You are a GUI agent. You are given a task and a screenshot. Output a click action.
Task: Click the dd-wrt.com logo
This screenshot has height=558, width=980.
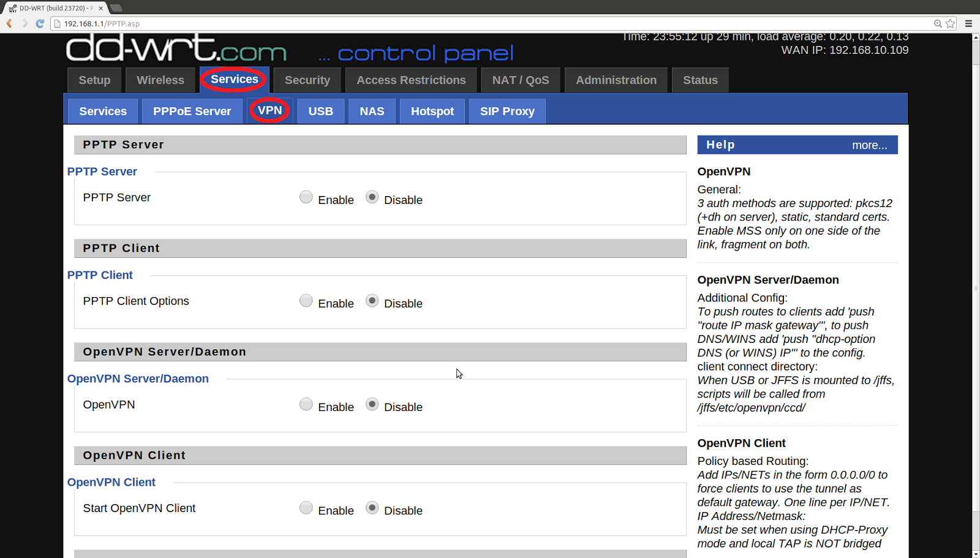click(176, 48)
